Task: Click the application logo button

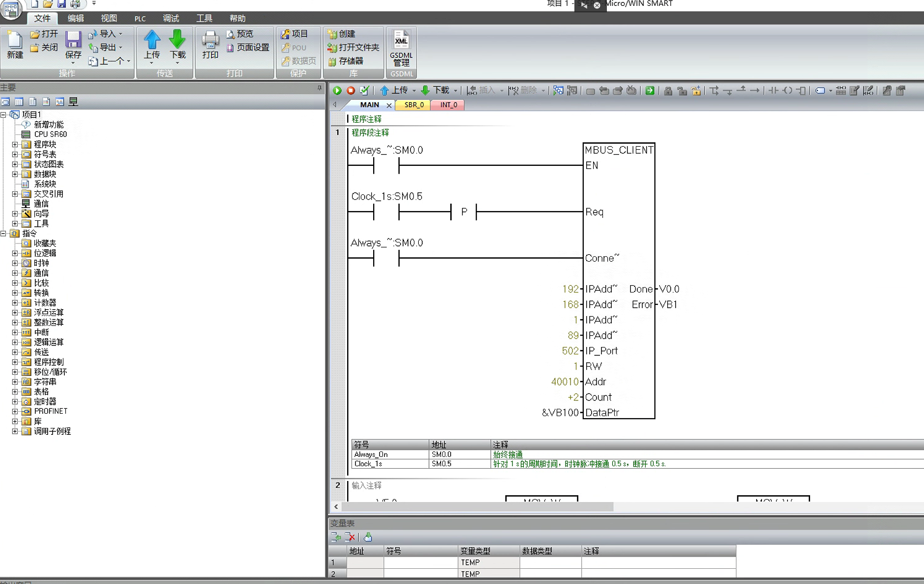Action: 11,9
